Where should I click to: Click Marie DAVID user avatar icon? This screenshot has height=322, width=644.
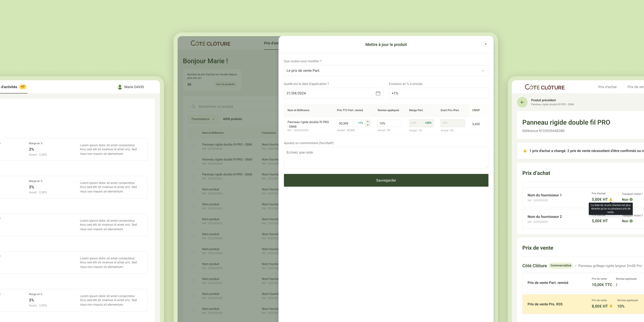[120, 87]
